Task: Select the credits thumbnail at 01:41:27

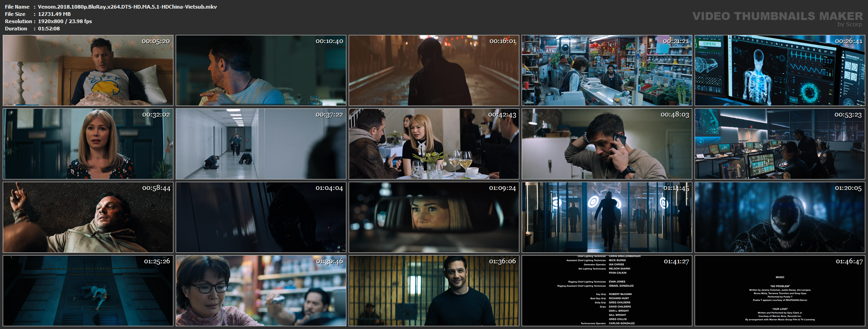Action: [x=607, y=291]
